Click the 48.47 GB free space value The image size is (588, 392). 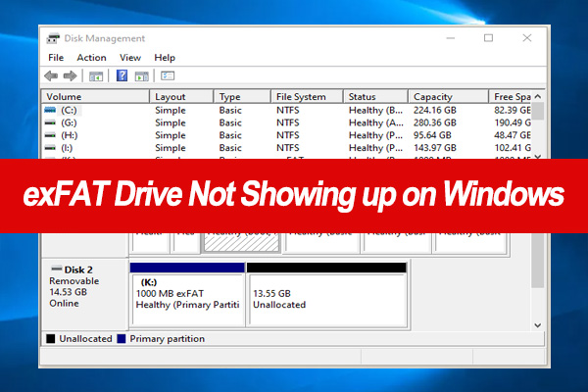click(x=513, y=135)
